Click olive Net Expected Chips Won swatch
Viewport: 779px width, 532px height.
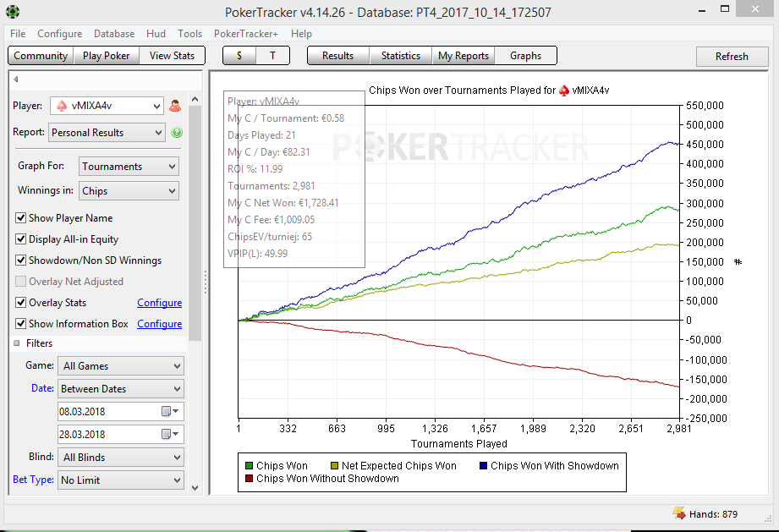tap(334, 465)
